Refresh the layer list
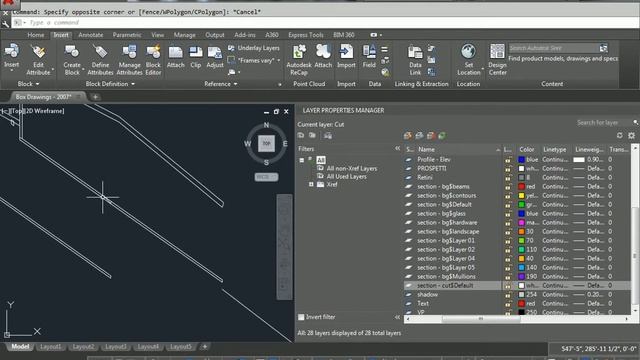Screen dimensions: 640x360 click(620, 136)
